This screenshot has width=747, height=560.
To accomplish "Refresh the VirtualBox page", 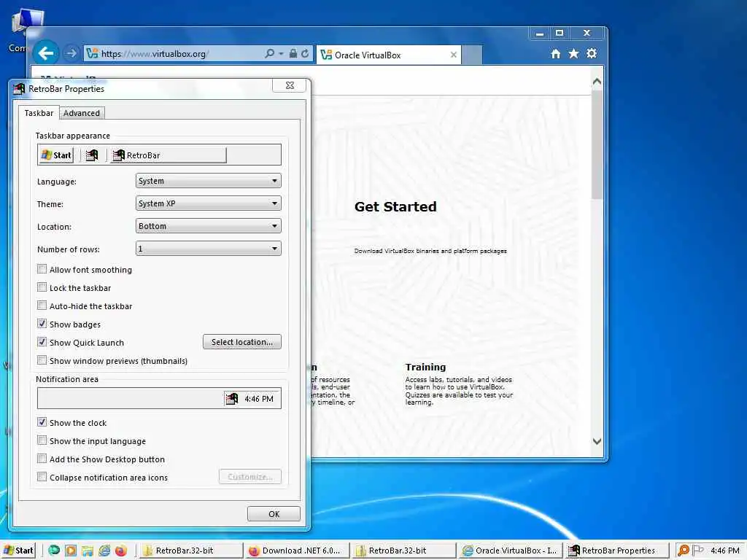I will pos(305,53).
